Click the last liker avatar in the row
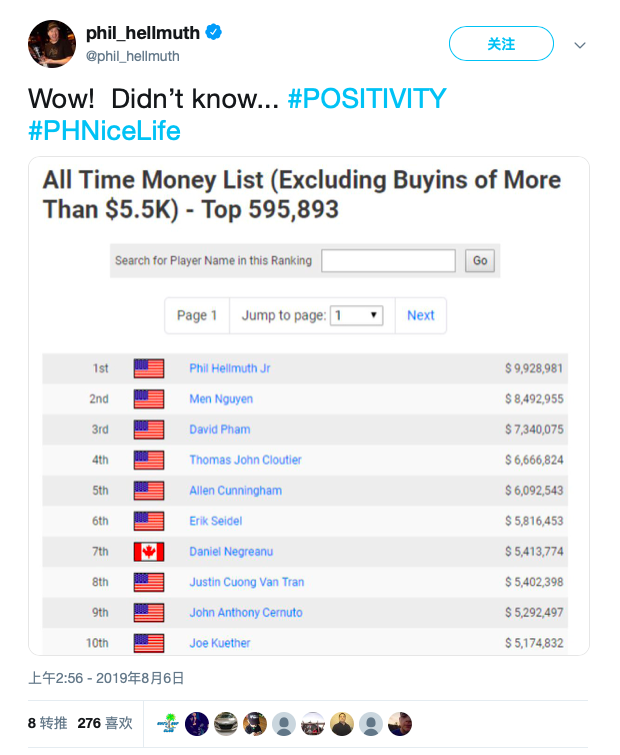The height and width of the screenshot is (755, 620). [x=400, y=723]
